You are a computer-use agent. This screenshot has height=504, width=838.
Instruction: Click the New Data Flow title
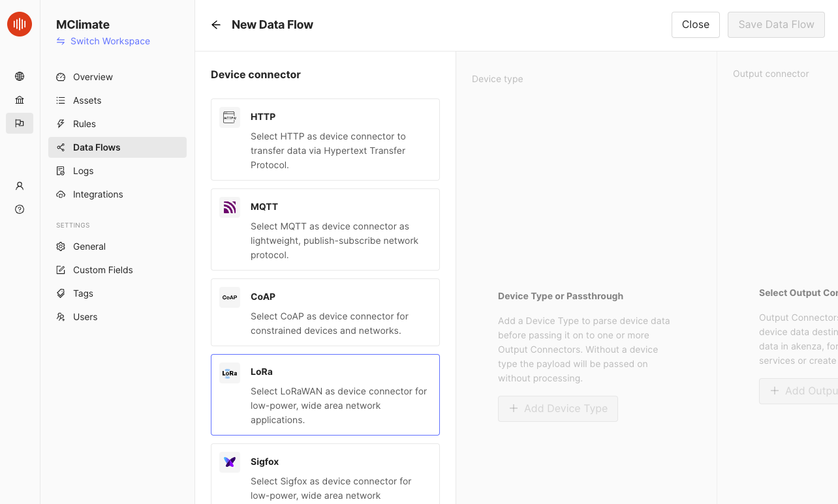coord(272,25)
